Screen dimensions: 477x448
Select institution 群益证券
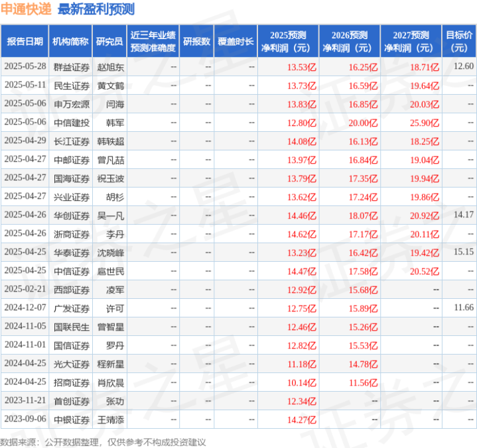click(72, 67)
